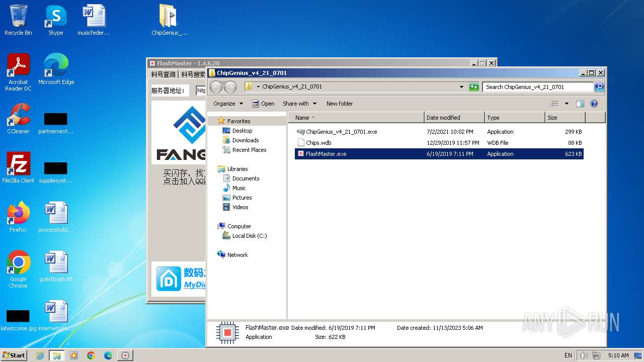
Task: Sort by Size column header
Action: tap(565, 118)
